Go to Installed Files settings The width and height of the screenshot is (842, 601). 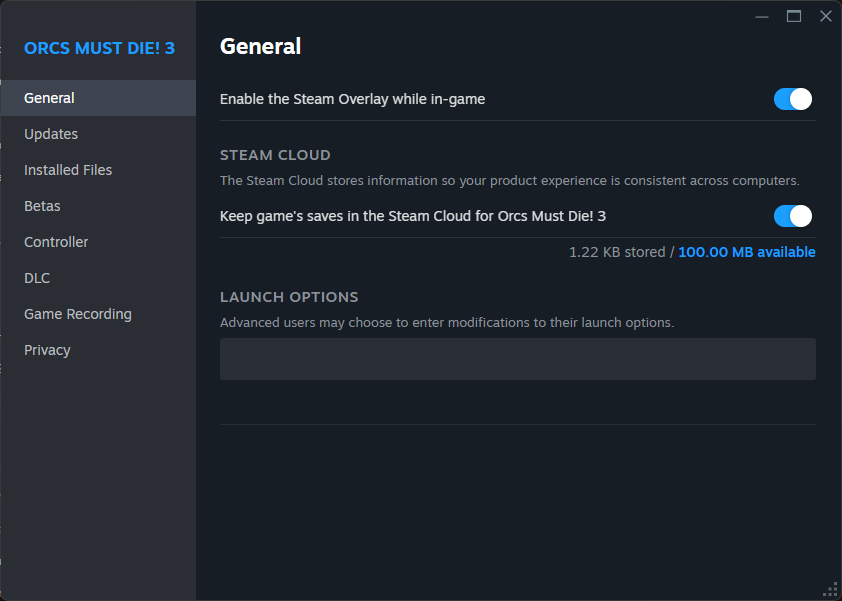click(x=98, y=170)
